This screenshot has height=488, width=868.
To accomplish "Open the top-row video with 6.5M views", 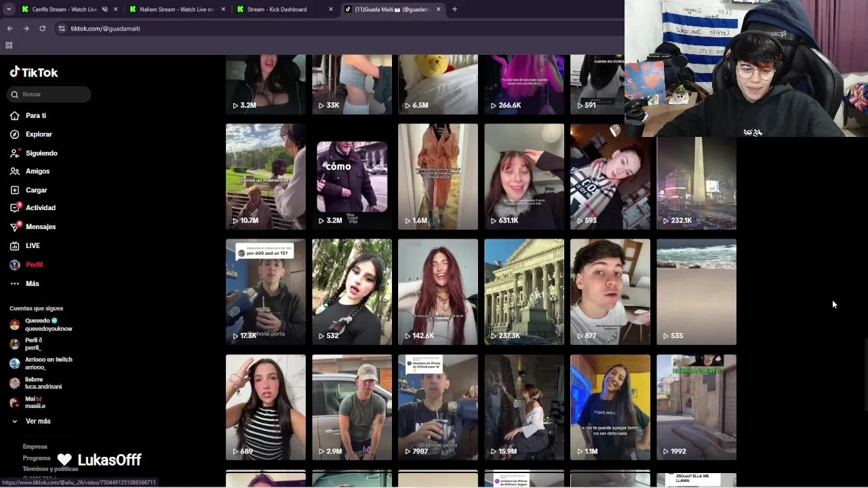I will (x=438, y=85).
